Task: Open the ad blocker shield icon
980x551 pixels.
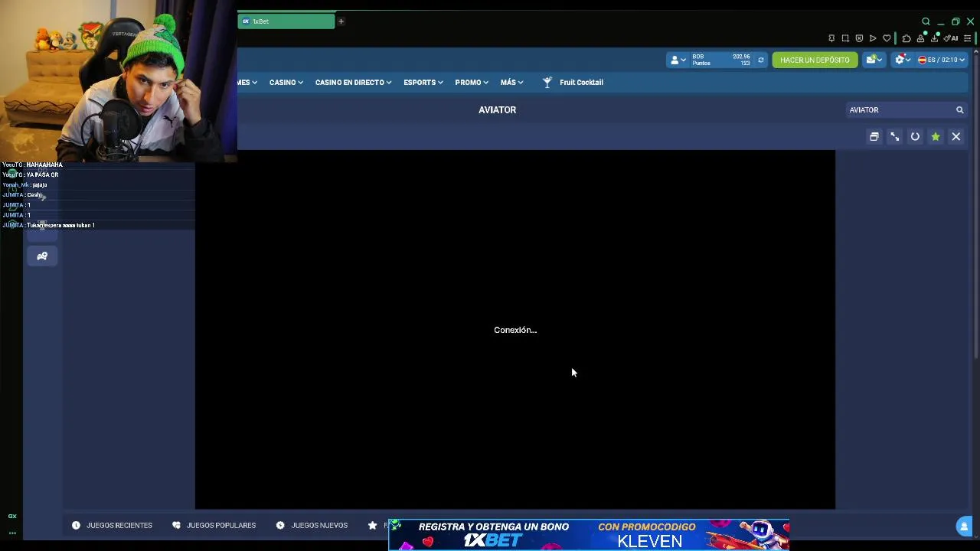Action: point(859,38)
